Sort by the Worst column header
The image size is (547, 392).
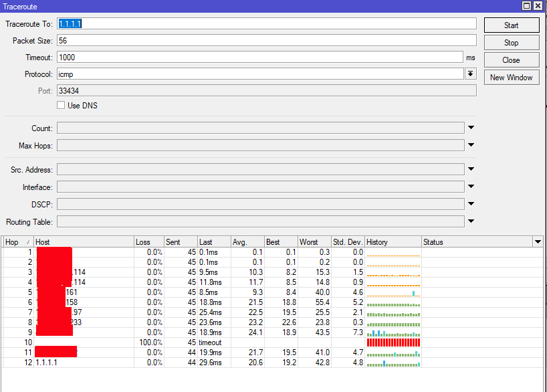315,242
